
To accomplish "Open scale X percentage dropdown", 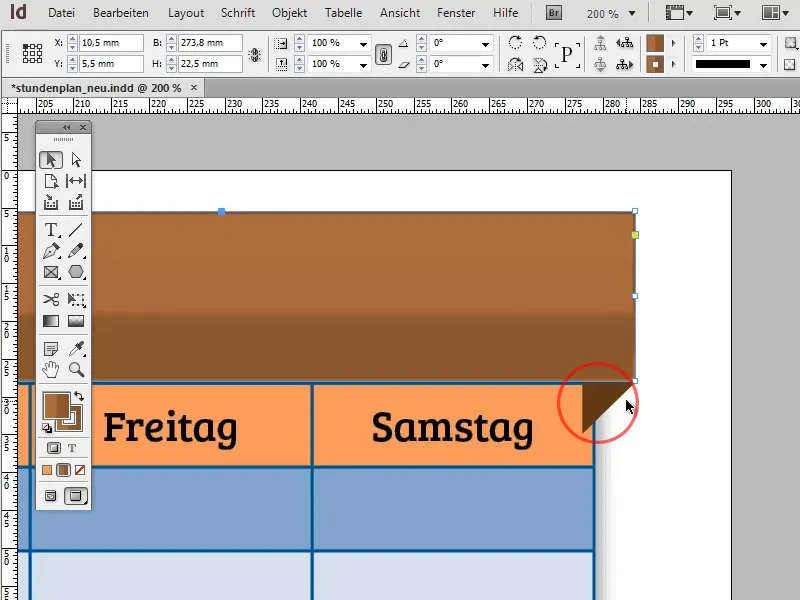I will [363, 44].
